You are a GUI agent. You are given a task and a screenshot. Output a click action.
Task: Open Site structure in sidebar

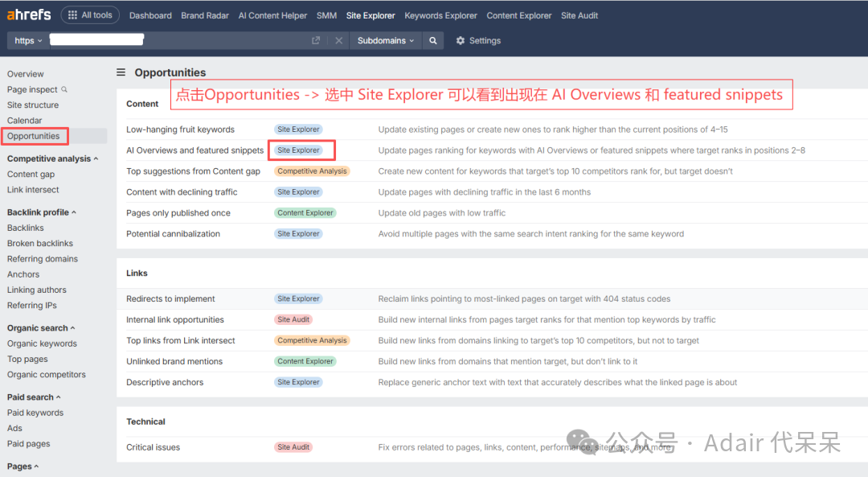[33, 105]
